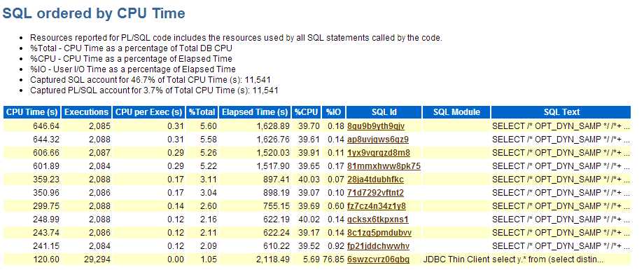The image size is (644, 270).
Task: Select the 'select y.* from' SQL text
Action: point(548,259)
